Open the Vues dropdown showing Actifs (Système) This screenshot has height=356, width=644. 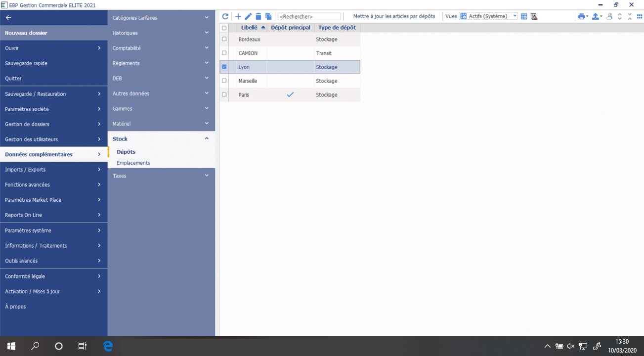click(x=488, y=16)
